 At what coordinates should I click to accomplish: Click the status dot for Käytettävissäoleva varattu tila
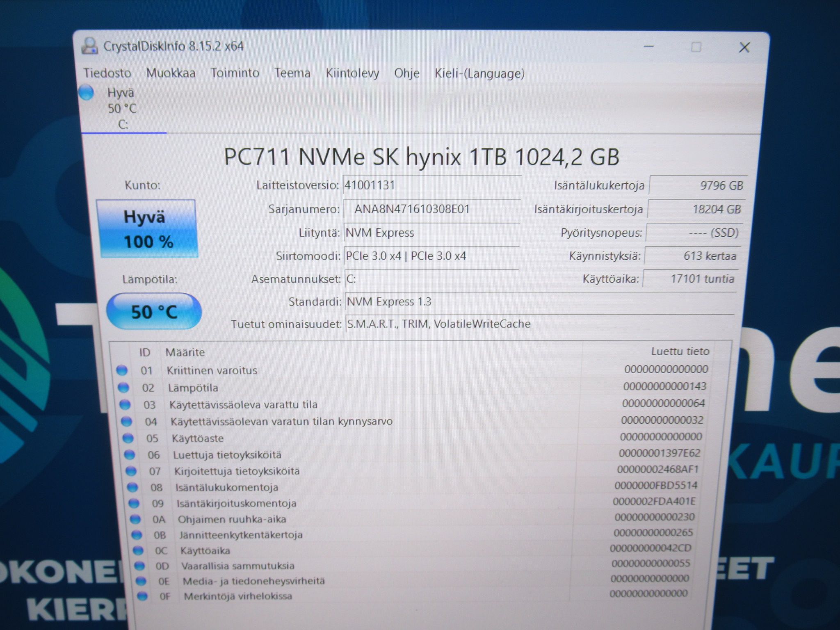125,405
